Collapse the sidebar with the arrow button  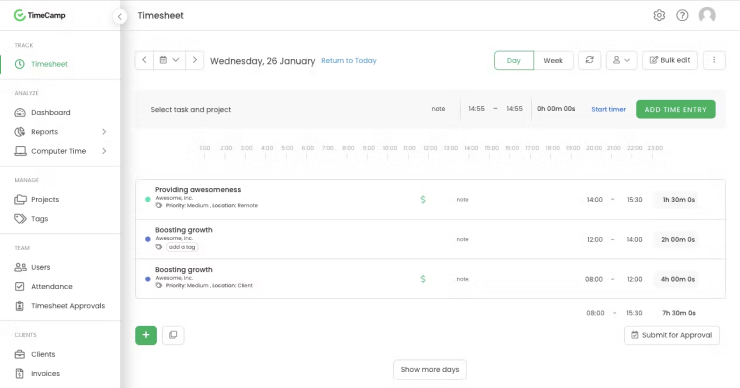[x=120, y=17]
